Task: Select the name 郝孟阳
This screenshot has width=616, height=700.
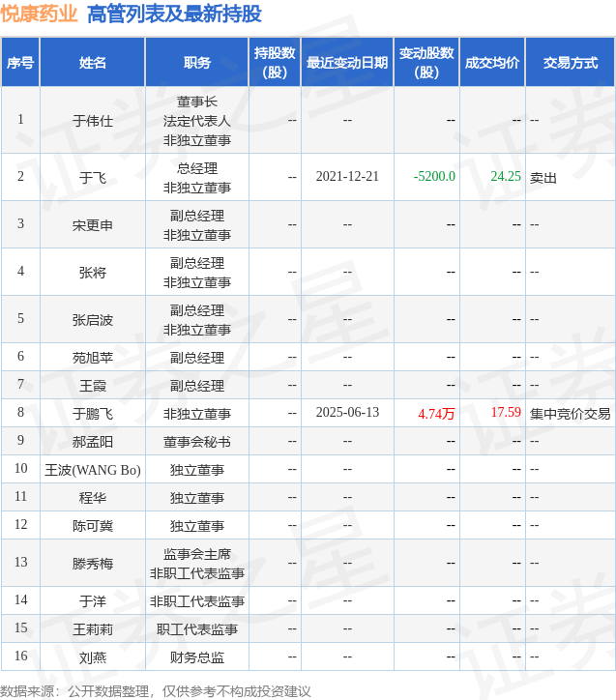Action: pos(93,442)
